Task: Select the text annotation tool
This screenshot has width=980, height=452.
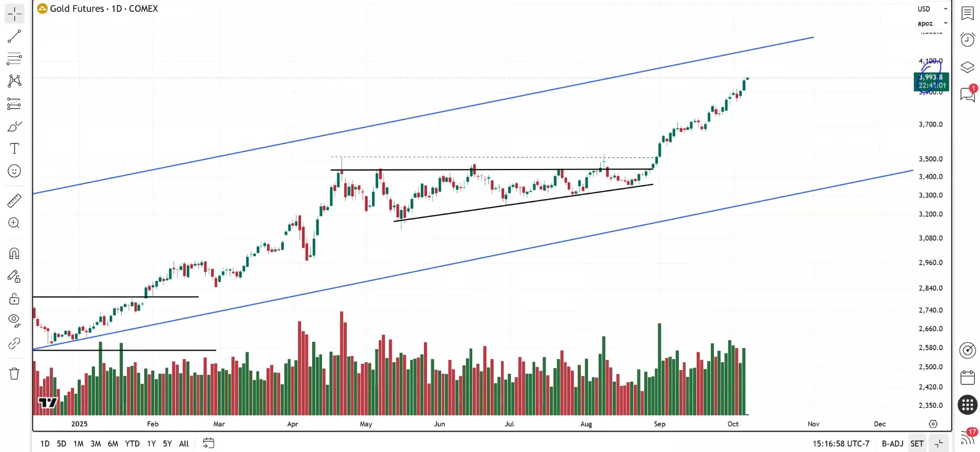Action: click(x=14, y=149)
